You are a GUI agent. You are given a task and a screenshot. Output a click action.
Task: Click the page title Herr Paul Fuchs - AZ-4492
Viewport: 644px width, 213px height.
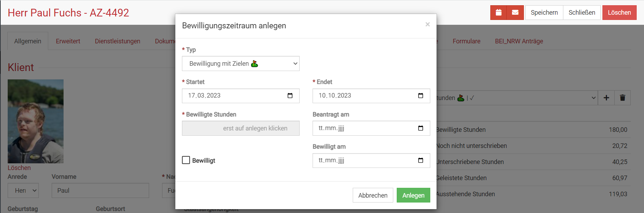tap(68, 13)
